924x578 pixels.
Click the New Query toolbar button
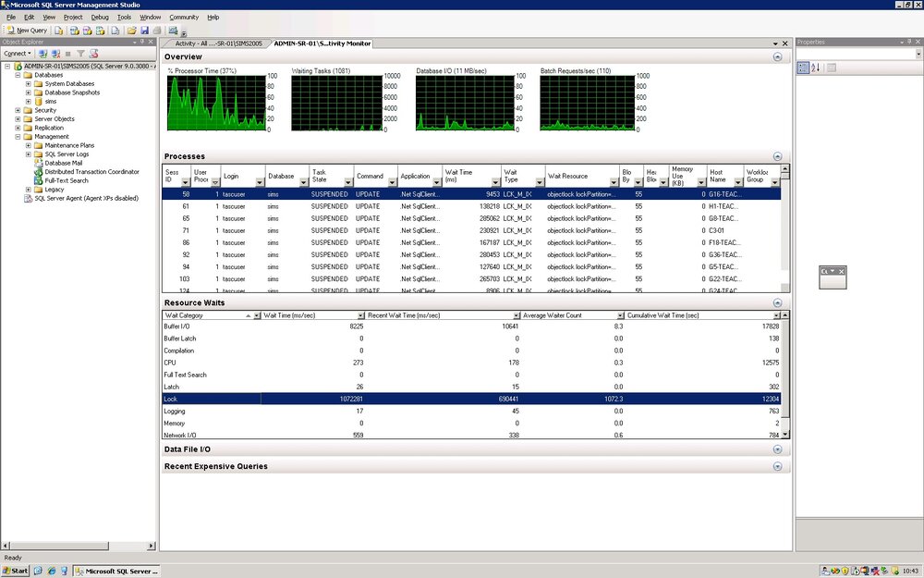pos(27,31)
